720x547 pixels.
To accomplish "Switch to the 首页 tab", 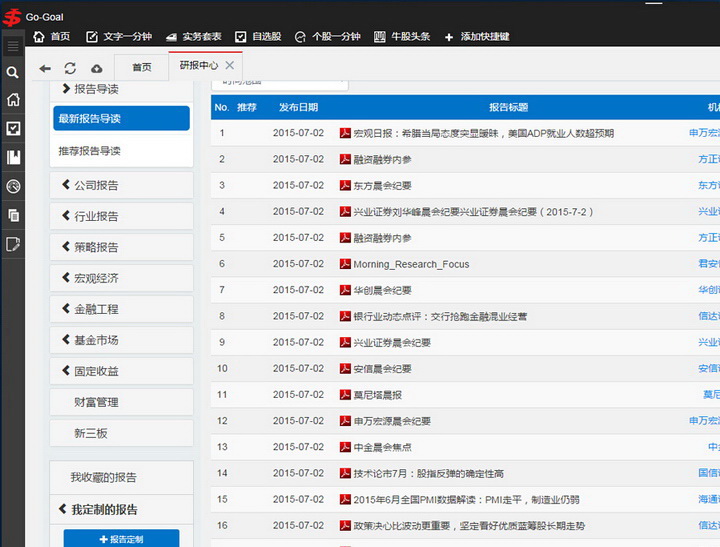I will click(x=142, y=67).
